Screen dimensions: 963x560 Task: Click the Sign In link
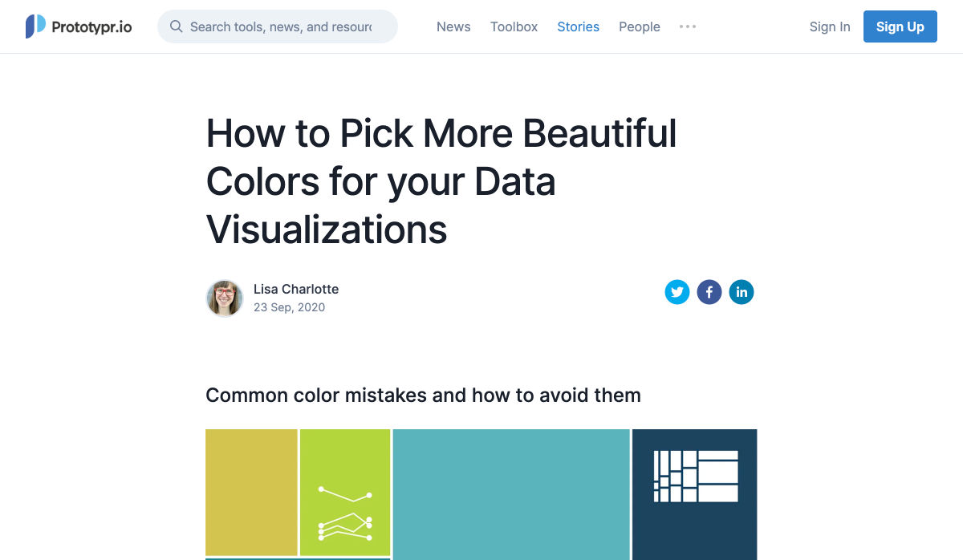pos(830,26)
